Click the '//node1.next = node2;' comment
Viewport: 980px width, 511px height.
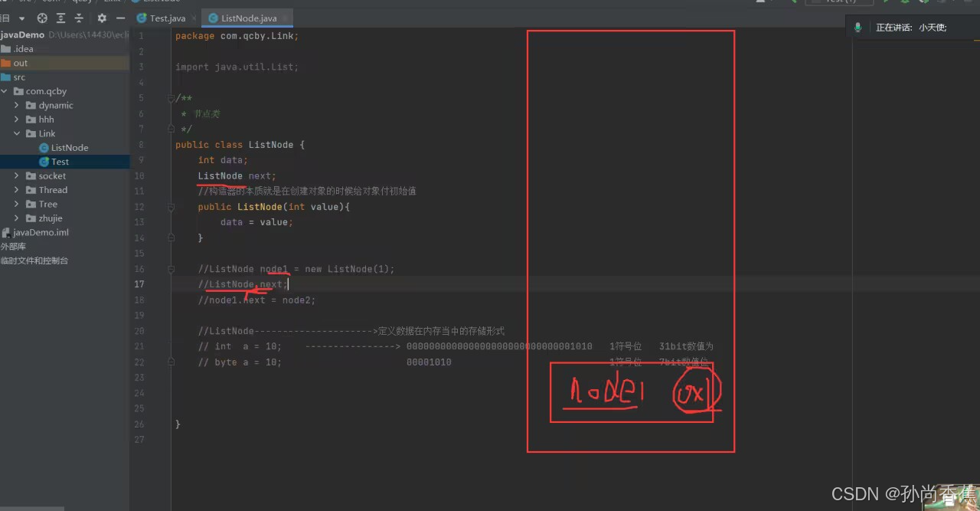pos(256,300)
